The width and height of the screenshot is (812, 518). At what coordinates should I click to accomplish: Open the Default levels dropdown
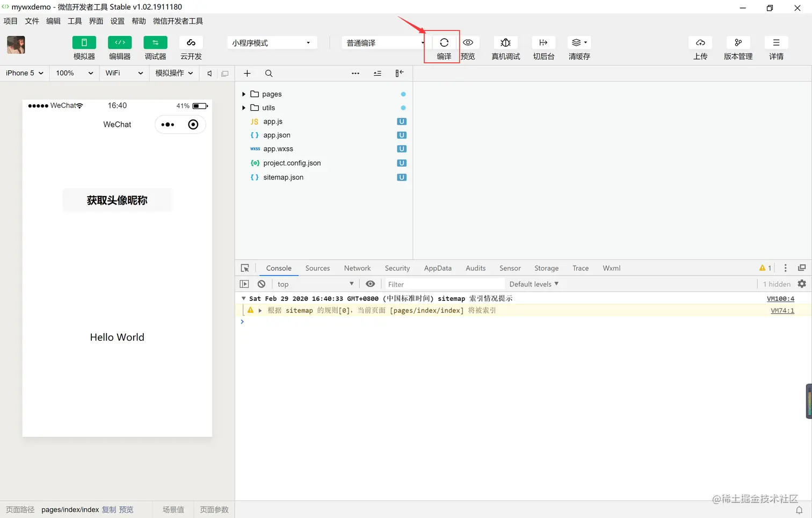(x=534, y=284)
